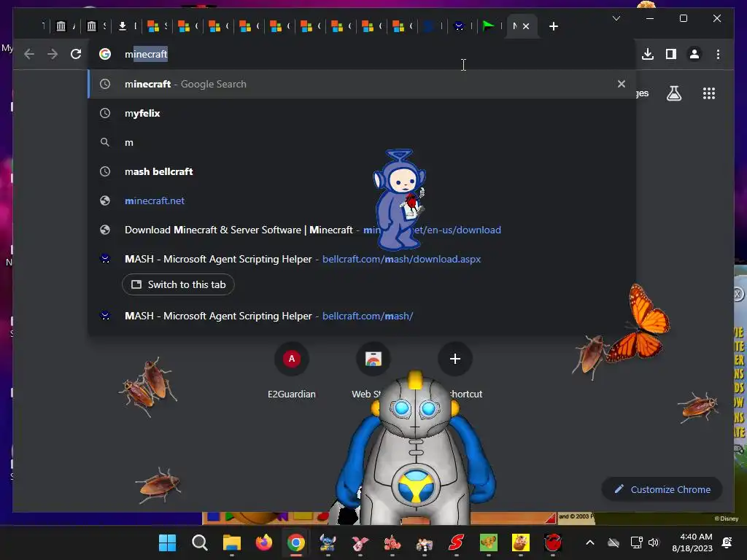The image size is (747, 560).
Task: Click the Google icon in address bar
Action: 105,54
